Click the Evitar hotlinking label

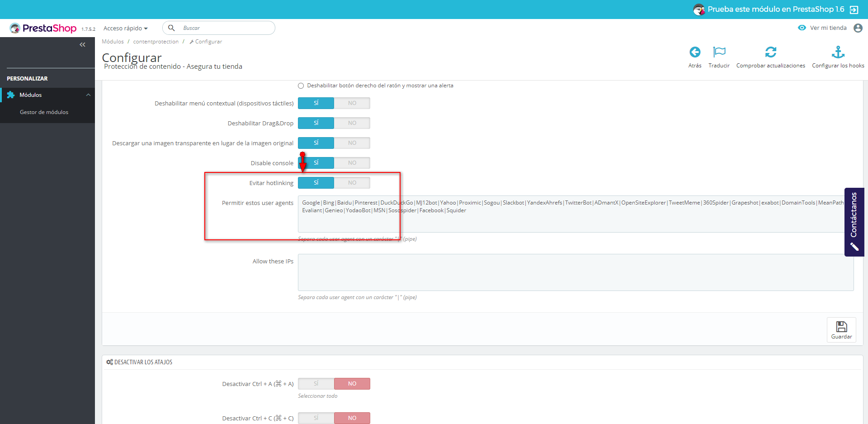pyautogui.click(x=271, y=183)
